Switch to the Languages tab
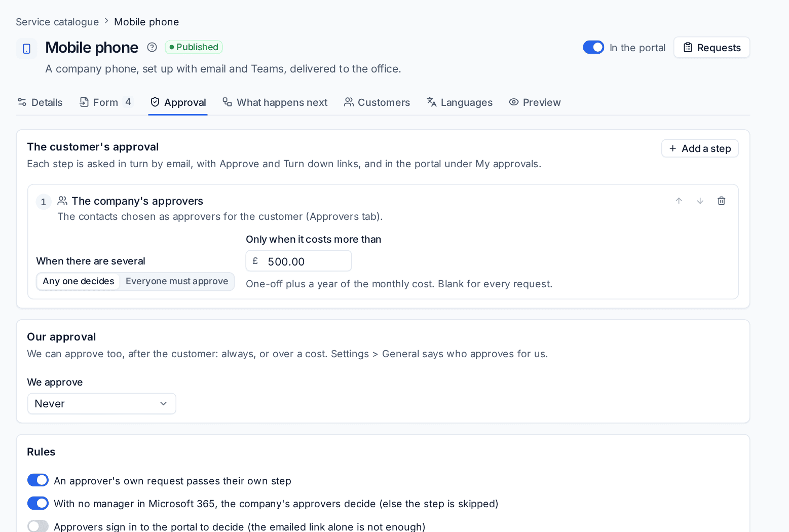 point(460,102)
